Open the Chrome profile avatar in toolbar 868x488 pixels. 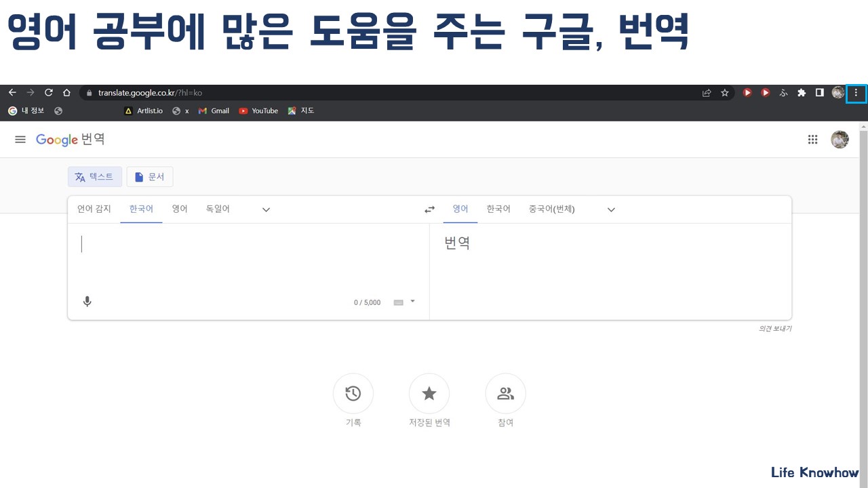click(838, 93)
